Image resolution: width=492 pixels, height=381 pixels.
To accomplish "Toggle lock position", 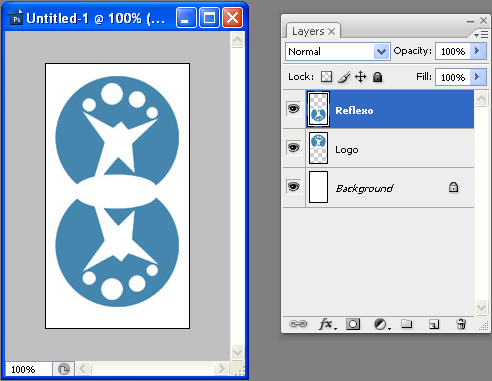I will coord(360,77).
